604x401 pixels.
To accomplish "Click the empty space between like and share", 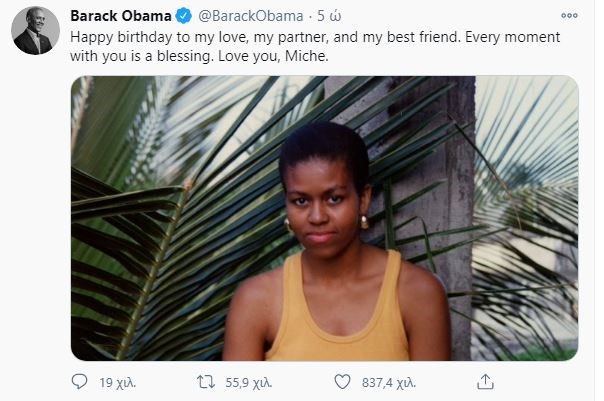I will click(445, 381).
